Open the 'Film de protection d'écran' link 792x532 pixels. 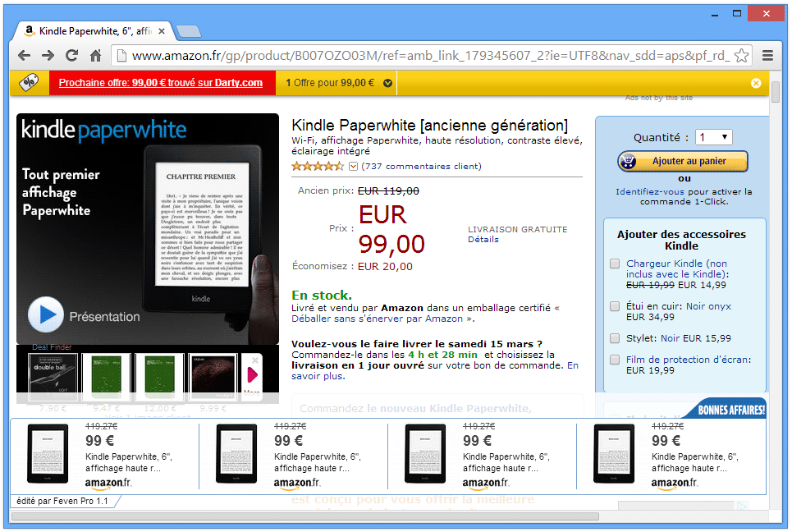pyautogui.click(x=689, y=360)
